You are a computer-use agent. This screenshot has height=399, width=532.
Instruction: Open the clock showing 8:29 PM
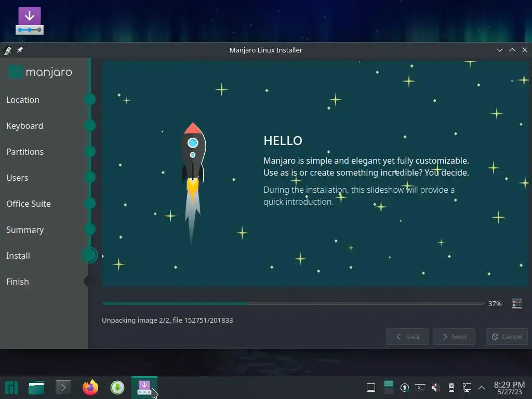click(509, 388)
